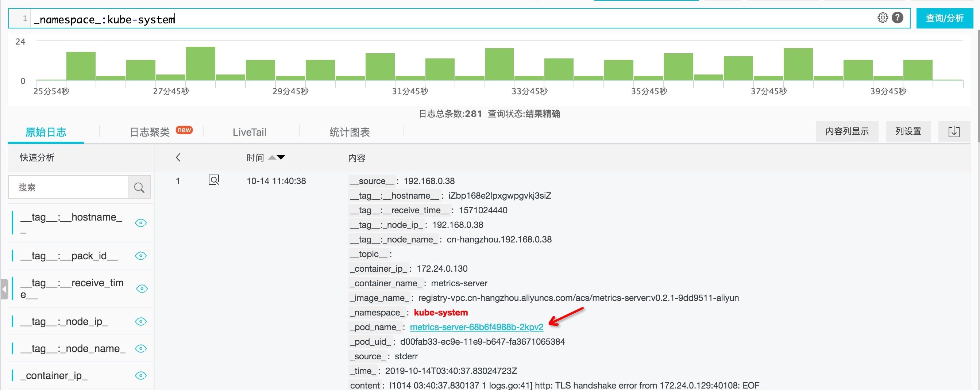980x390 pixels.
Task: Open the LiveTail tab
Action: point(250,132)
